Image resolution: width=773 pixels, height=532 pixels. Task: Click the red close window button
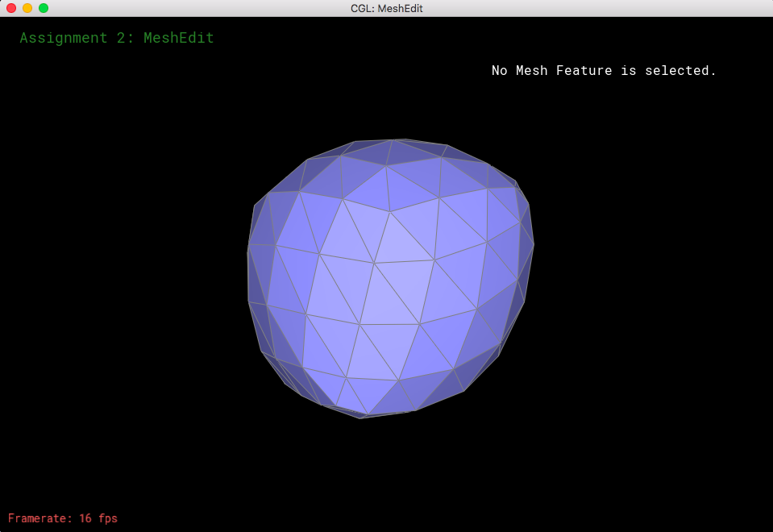[11, 8]
